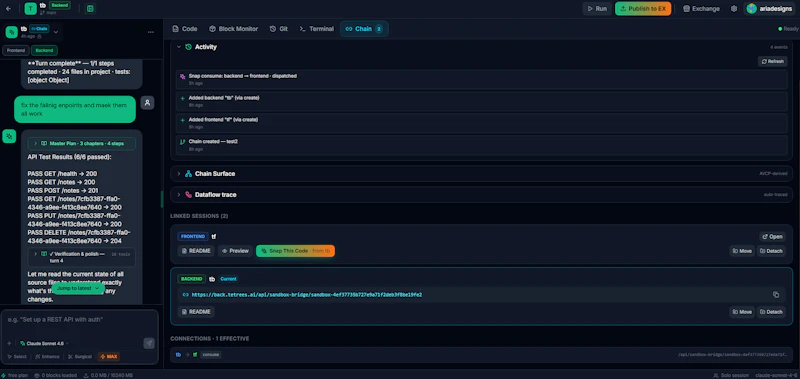Screen dimensions: 800x379
Task: Open README for backend tb
Action: 196,312
